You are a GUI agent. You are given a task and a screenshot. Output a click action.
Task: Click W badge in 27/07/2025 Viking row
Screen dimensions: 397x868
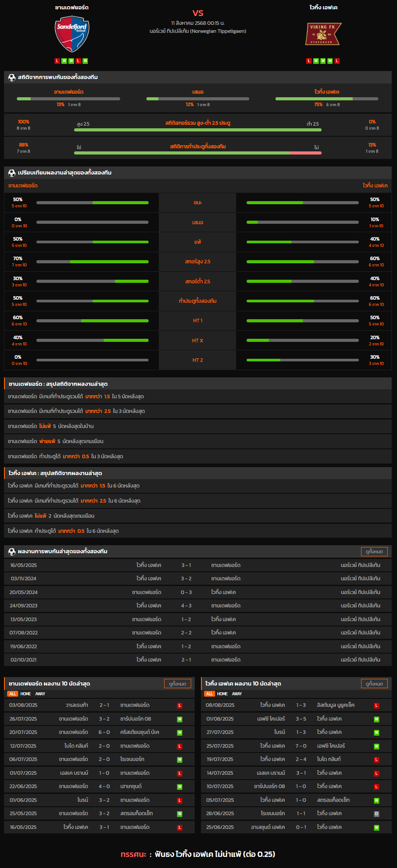377,733
